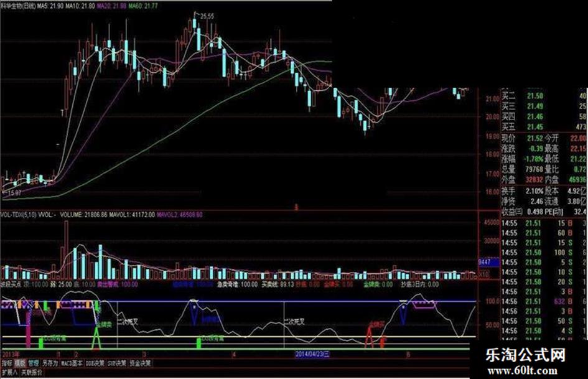Click the 买三 price 21.49
The width and height of the screenshot is (588, 379).
pos(534,106)
